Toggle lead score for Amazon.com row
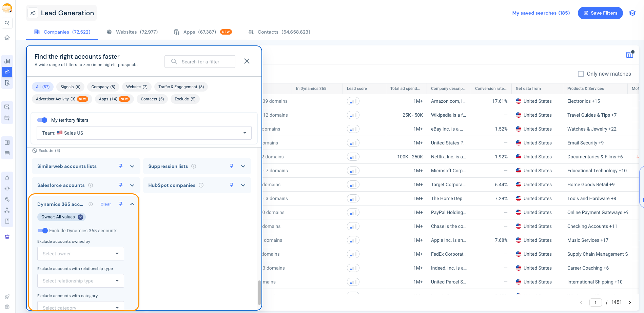Image resolution: width=644 pixels, height=313 pixels. [x=353, y=101]
